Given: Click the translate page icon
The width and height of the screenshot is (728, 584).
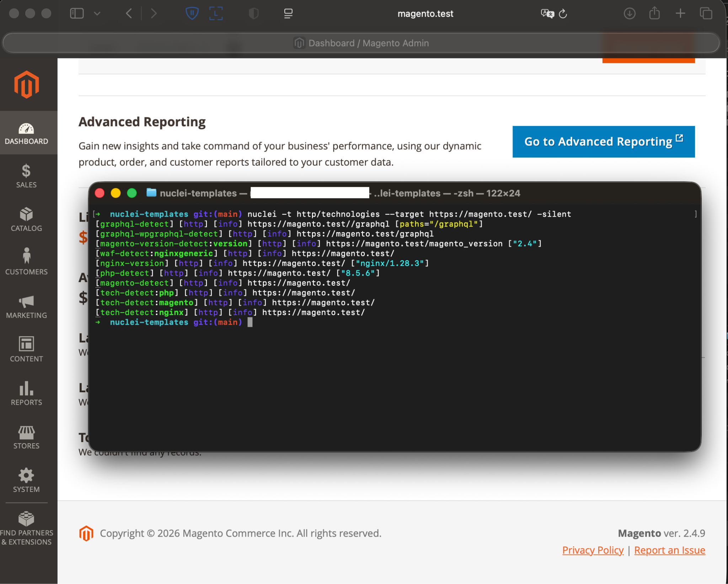Looking at the screenshot, I should pyautogui.click(x=547, y=14).
